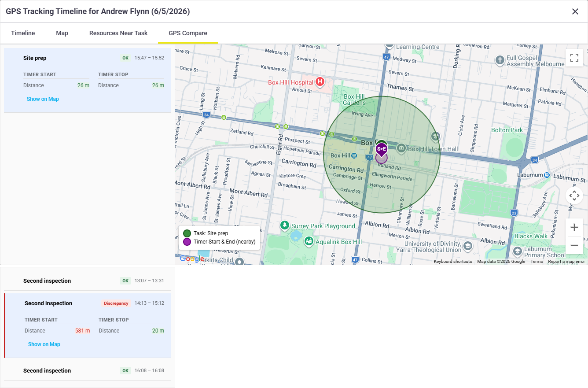Click Full Gospel Assembly church icon
Viewport: 588px width, 388px height.
pyautogui.click(x=500, y=60)
